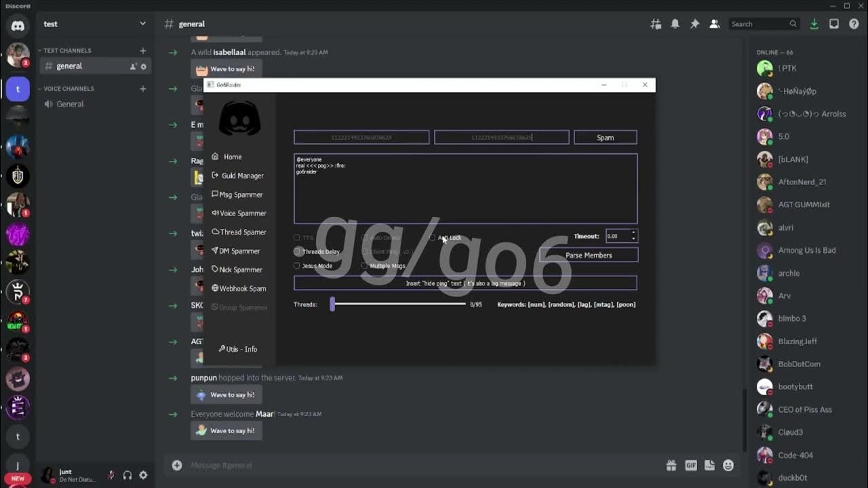Open the DM Spammer tab

[x=235, y=251]
